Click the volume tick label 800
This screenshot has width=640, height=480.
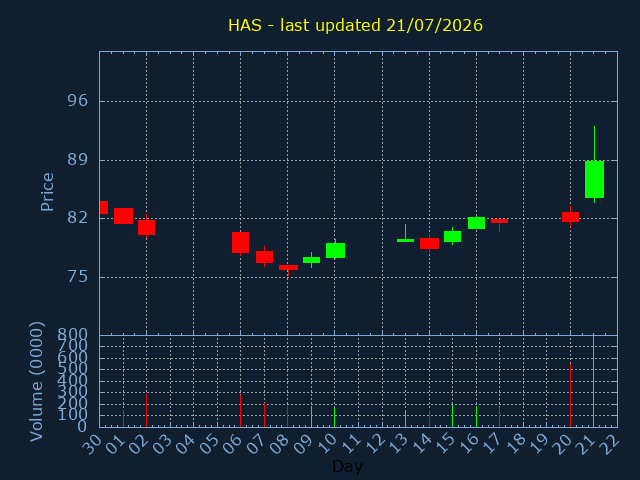(72, 335)
